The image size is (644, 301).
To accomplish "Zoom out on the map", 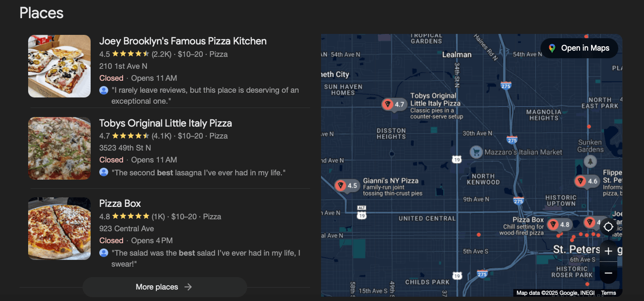I will 608,273.
